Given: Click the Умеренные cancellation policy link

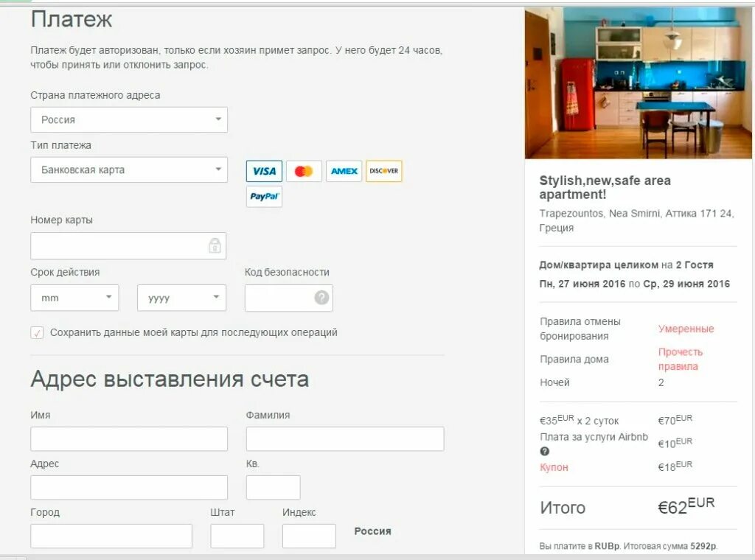Looking at the screenshot, I should pyautogui.click(x=686, y=329).
